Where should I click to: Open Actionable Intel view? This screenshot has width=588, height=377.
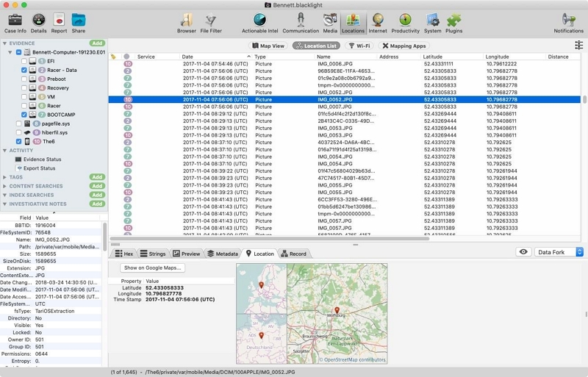point(260,24)
